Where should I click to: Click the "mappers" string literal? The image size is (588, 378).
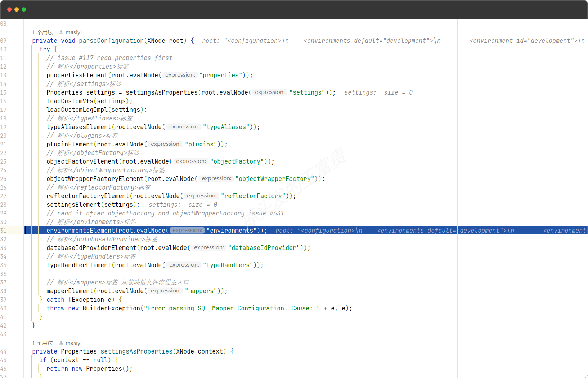[201, 291]
